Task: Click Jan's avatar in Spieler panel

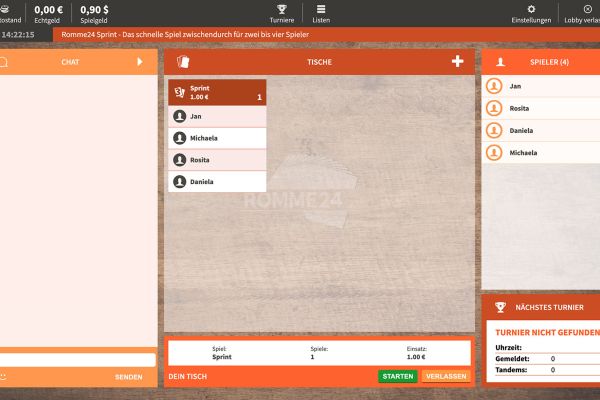Action: (x=493, y=87)
